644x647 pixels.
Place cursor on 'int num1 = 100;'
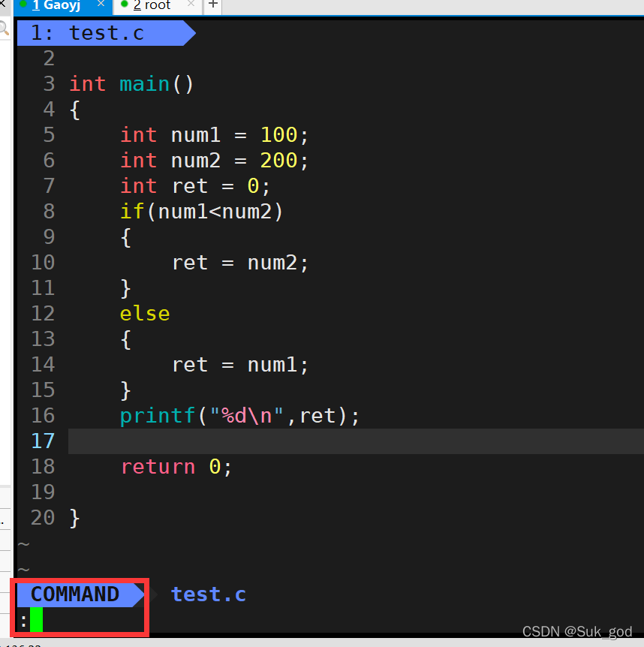[214, 135]
